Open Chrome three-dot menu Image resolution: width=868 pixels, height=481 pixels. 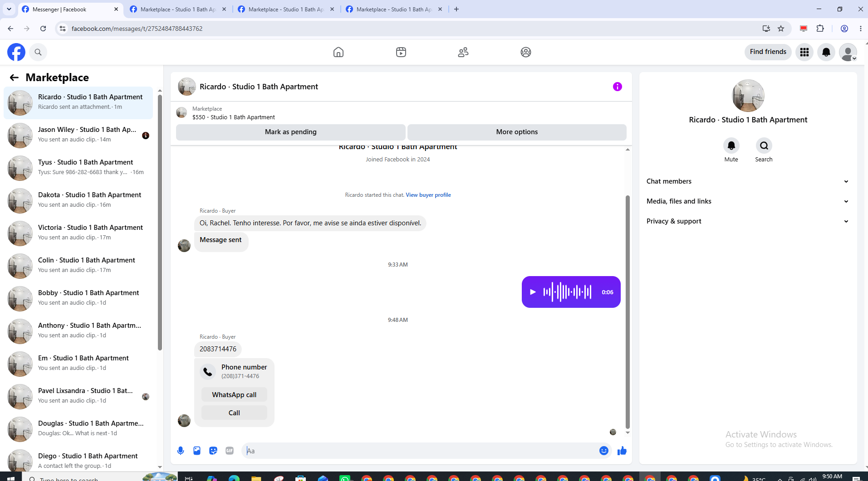(x=861, y=29)
